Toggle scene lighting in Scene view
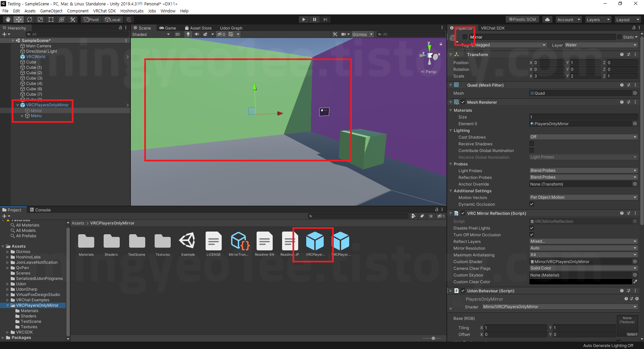Screen dimensions: 644x349 click(188, 34)
